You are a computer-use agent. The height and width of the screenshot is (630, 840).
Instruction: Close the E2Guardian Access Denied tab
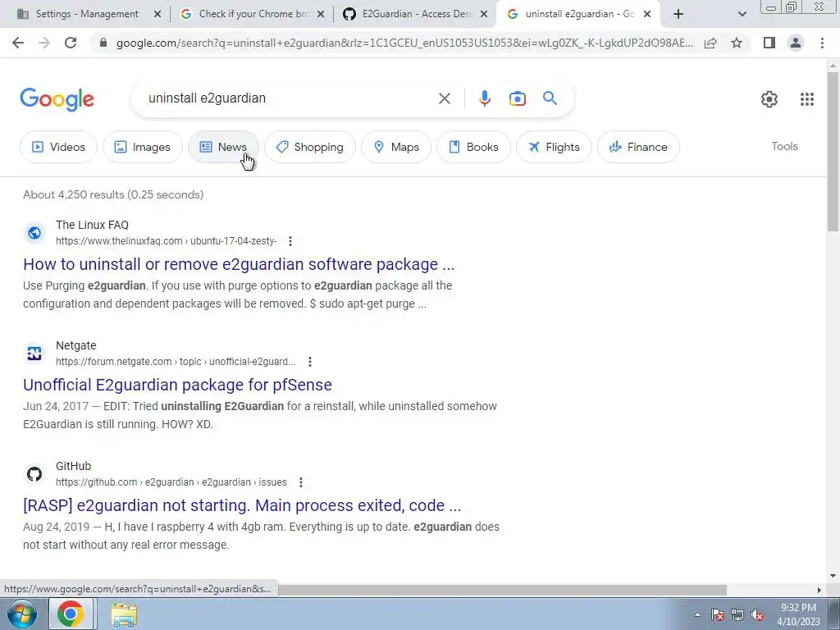point(484,15)
